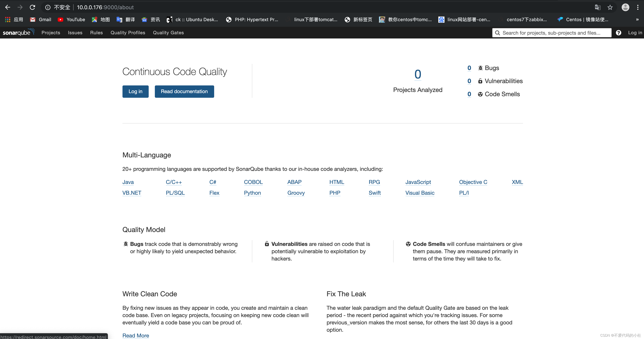Click the Code Smells count zero
This screenshot has width=644, height=339.
coord(469,94)
